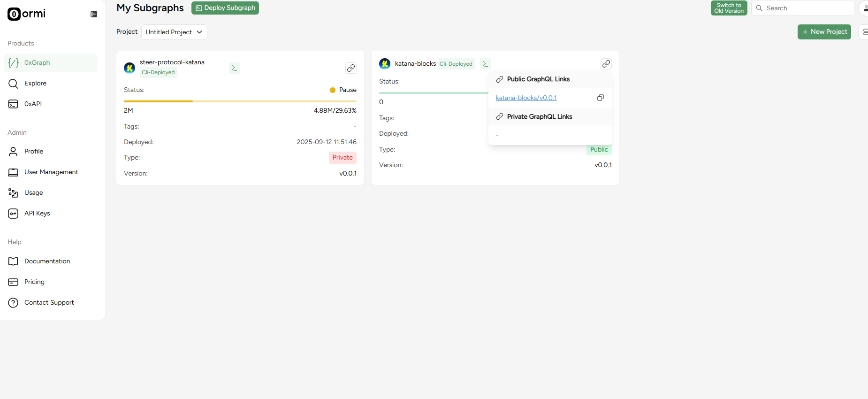868x399 pixels.
Task: Focus the Search field
Action: coord(802,8)
